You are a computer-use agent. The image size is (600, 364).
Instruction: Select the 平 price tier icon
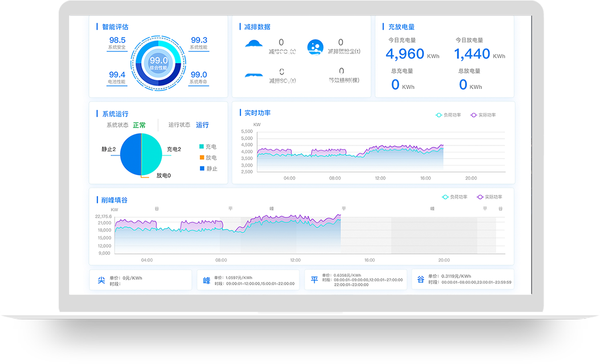pos(315,280)
